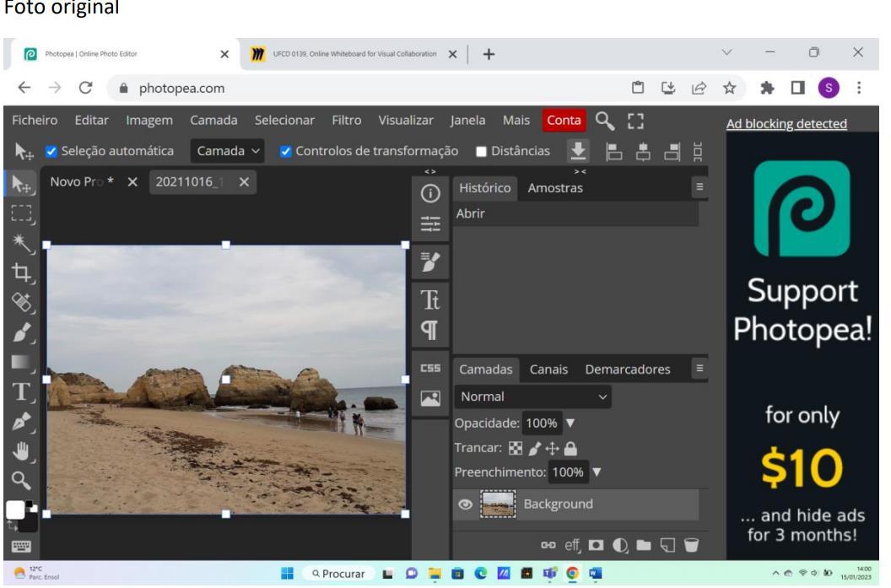Screen dimensions: 891x588
Task: Select the Crop tool
Action: 16,271
